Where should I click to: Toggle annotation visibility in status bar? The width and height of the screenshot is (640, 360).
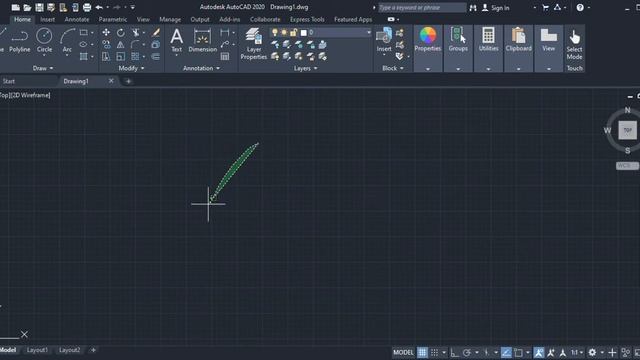539,352
